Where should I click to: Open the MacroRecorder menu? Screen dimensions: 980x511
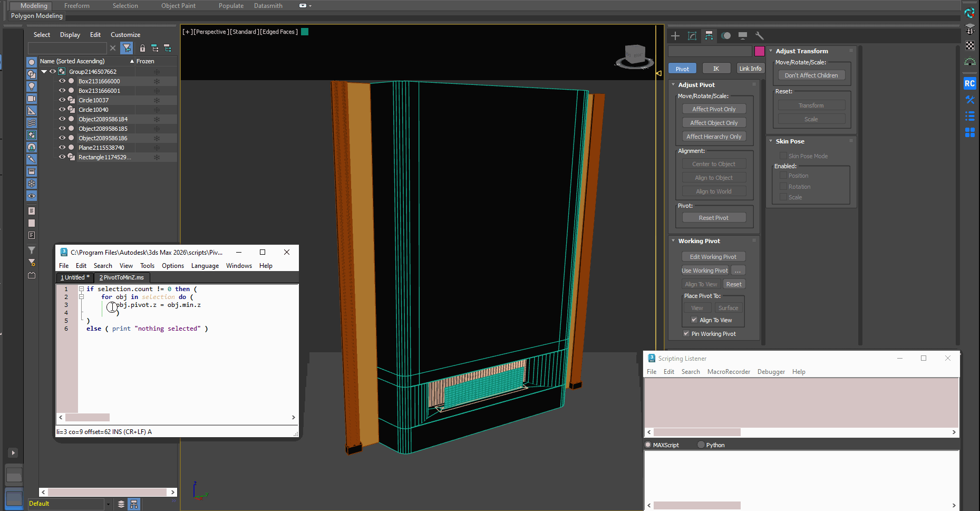tap(729, 372)
